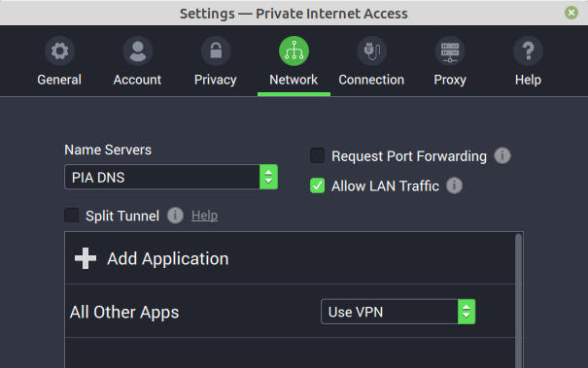Select the green Network icon
Screen dimensions: 588x368
coord(294,50)
